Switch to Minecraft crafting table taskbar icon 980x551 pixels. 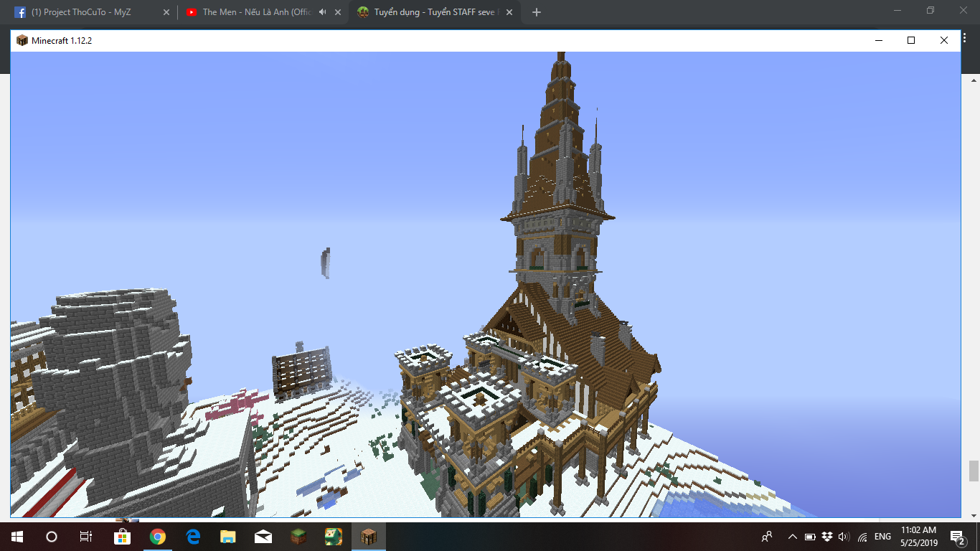coord(368,537)
